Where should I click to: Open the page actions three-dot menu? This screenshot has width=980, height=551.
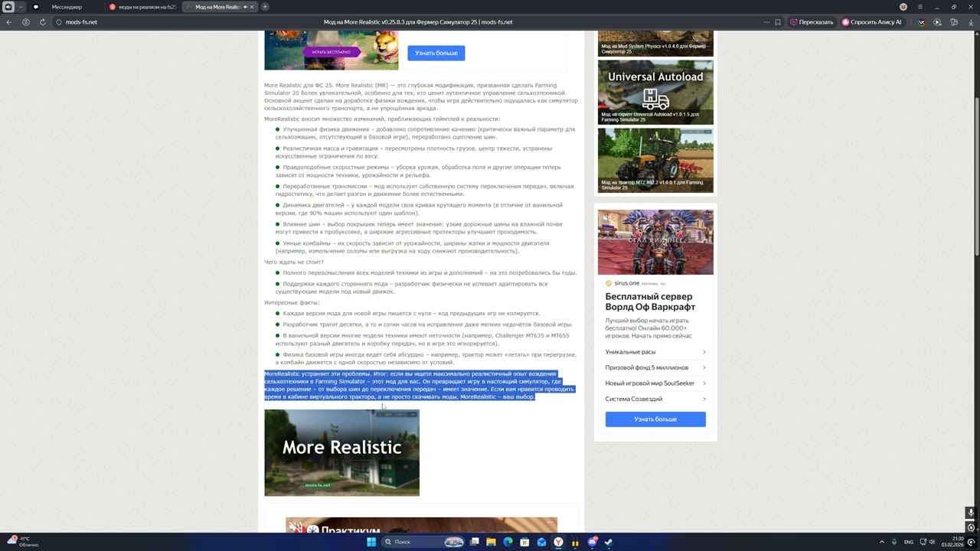[x=766, y=22]
